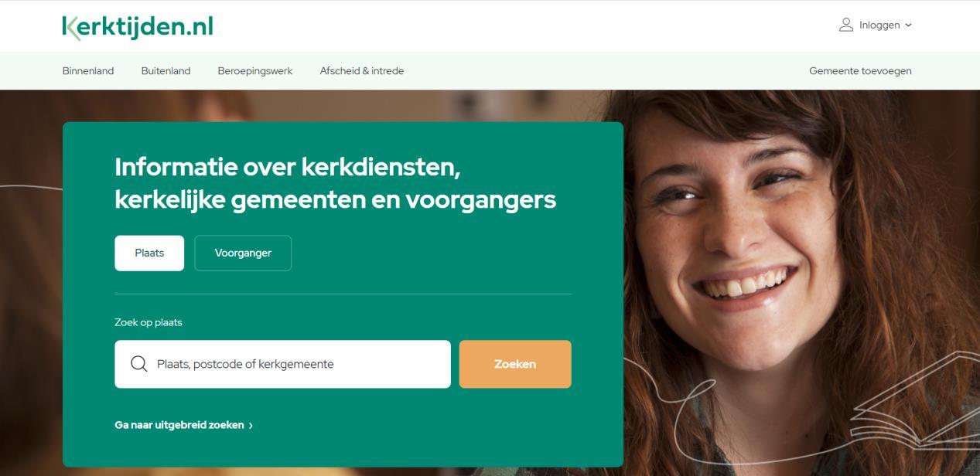
Task: Click the Informatie over kerkdiensten heading
Action: (335, 183)
